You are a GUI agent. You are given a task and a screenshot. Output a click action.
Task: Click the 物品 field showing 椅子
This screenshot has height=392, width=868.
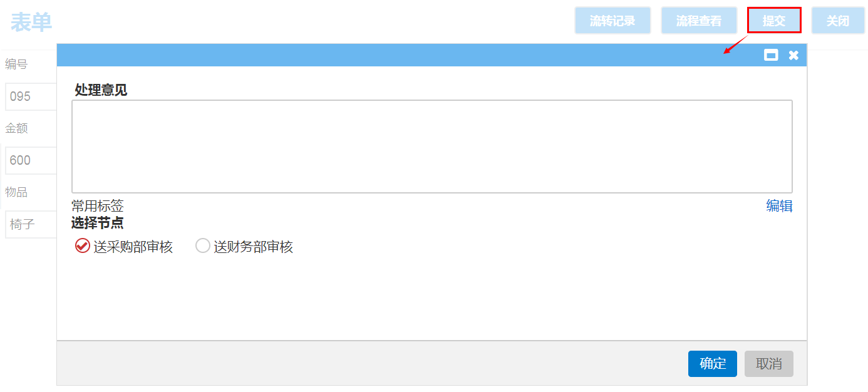click(x=31, y=224)
